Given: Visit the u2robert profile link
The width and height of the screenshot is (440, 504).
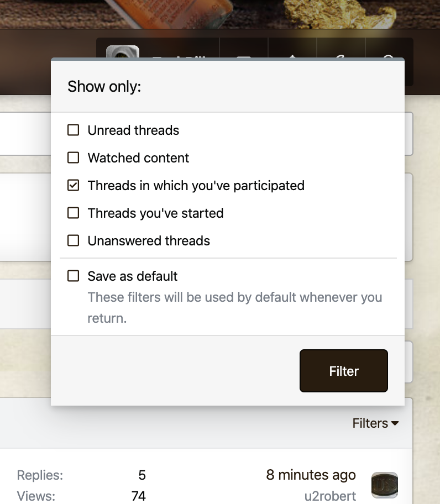Looking at the screenshot, I should click(330, 496).
